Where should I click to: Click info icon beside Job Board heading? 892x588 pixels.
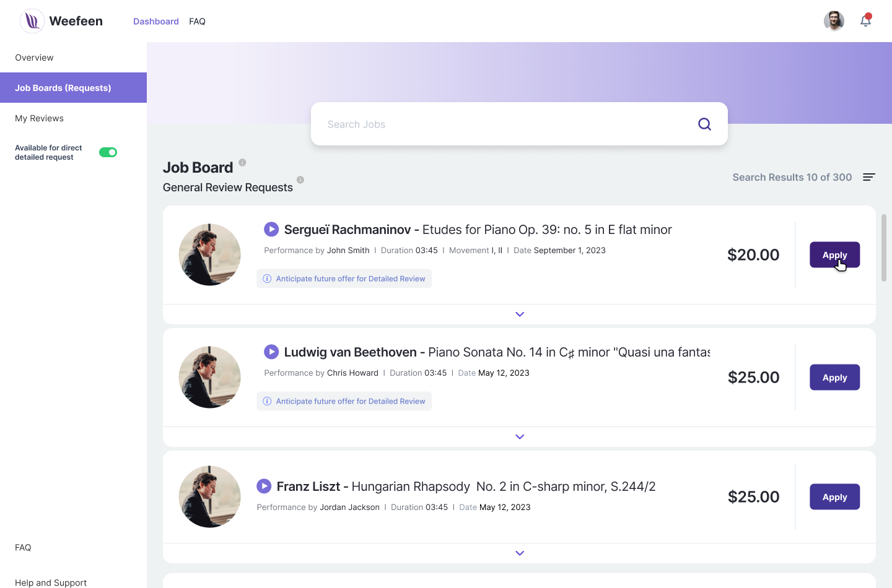tap(242, 163)
